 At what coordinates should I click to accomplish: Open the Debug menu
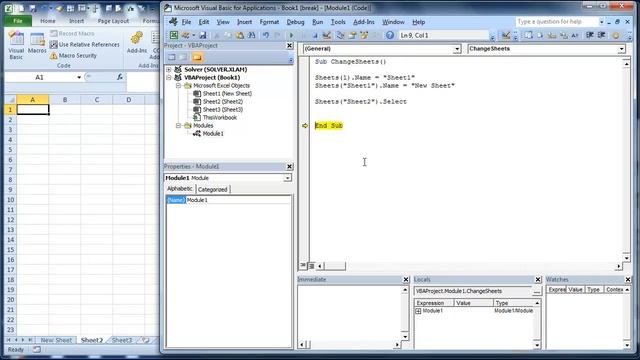tap(295, 22)
